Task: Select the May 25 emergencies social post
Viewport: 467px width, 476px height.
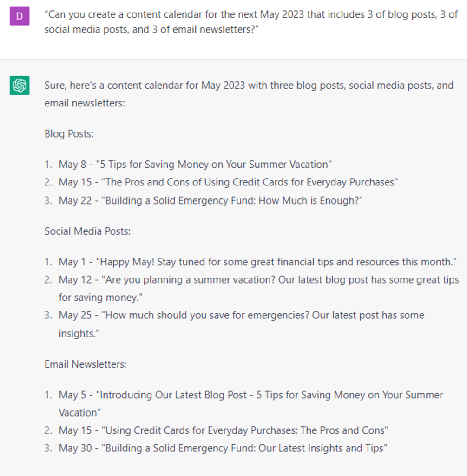Action: click(x=241, y=315)
